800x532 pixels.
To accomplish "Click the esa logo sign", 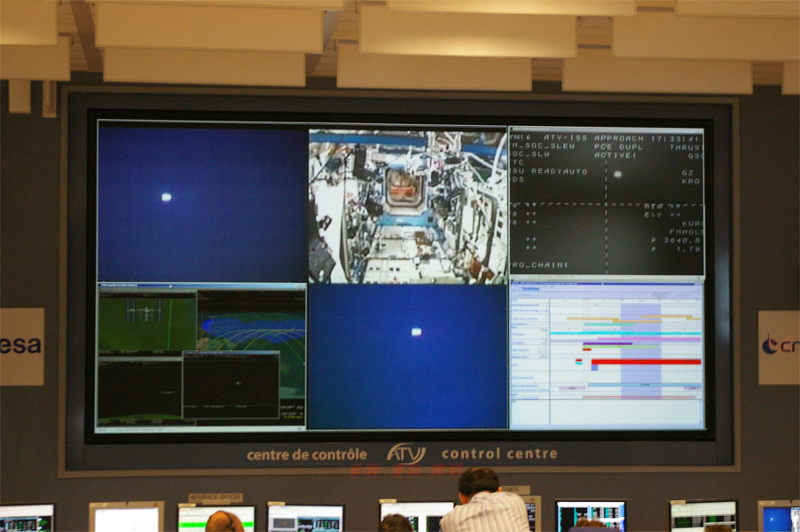I will (21, 347).
